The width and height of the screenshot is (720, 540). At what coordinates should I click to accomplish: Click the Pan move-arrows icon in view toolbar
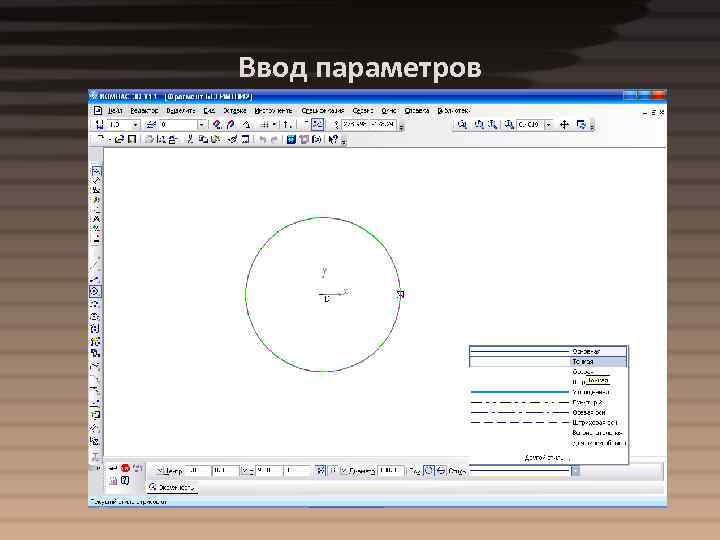click(564, 124)
